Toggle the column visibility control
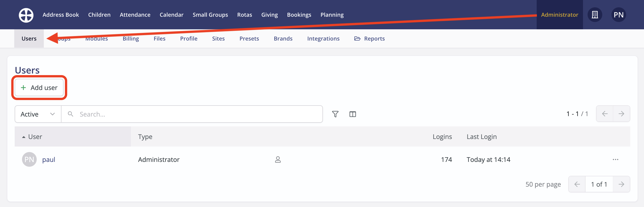 [x=353, y=114]
